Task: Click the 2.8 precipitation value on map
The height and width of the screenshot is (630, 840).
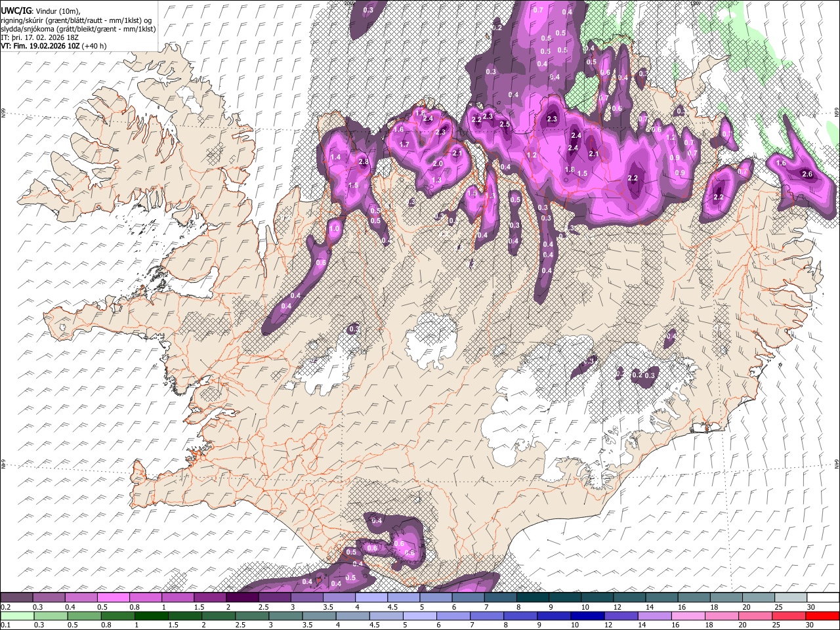Action: click(x=364, y=161)
